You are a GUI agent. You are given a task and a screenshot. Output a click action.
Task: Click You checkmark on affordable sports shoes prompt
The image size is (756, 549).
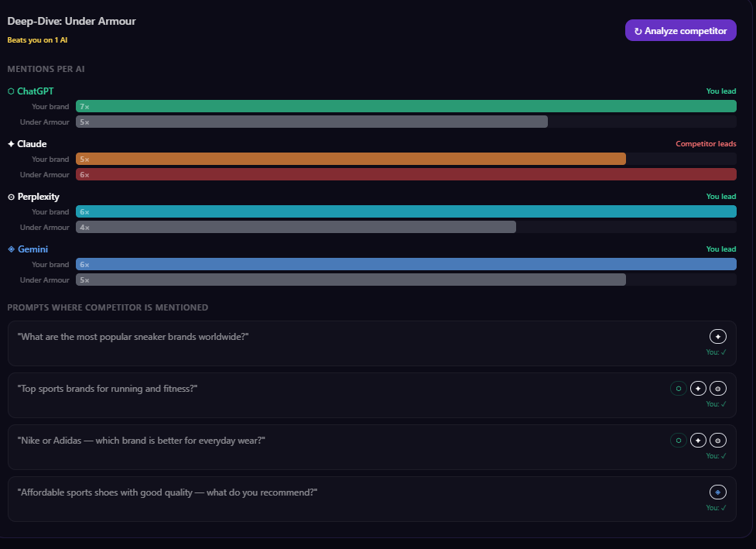(716, 507)
